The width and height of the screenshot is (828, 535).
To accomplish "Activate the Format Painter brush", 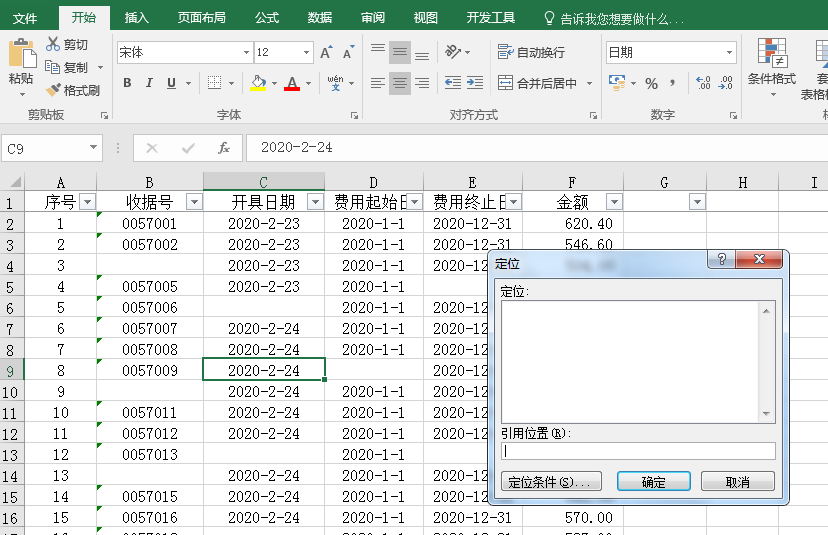I will 73,90.
